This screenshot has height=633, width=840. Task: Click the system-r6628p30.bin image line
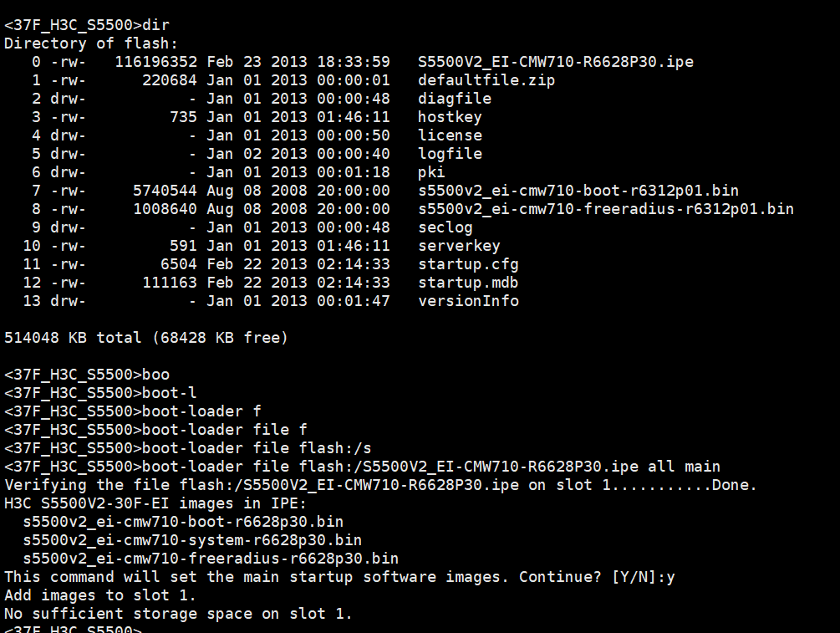(x=192, y=540)
